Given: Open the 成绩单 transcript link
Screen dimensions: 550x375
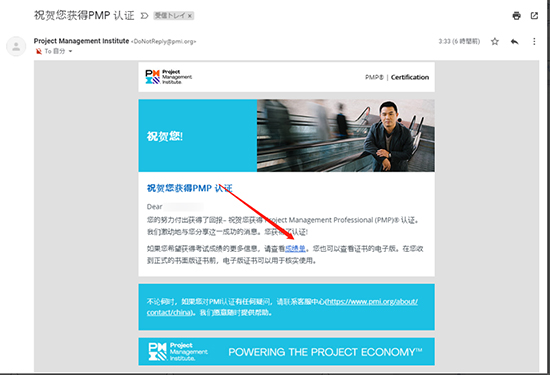Looking at the screenshot, I should click(x=295, y=249).
